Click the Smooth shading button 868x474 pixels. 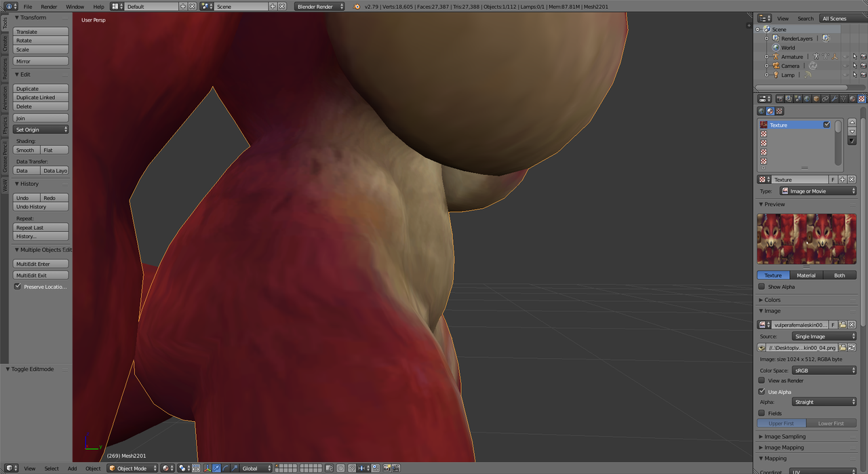26,150
